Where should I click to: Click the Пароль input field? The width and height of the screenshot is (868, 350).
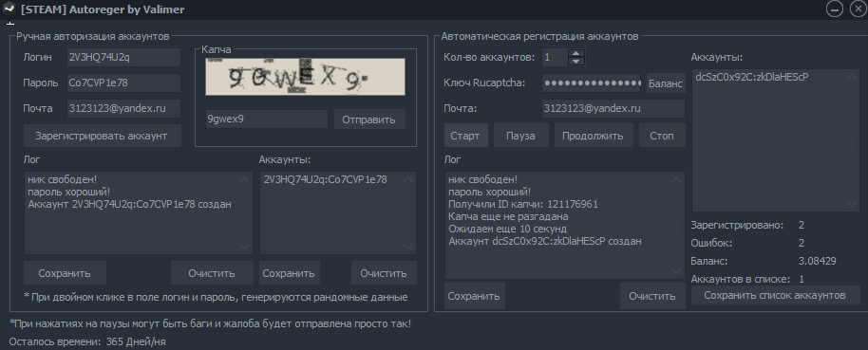124,83
